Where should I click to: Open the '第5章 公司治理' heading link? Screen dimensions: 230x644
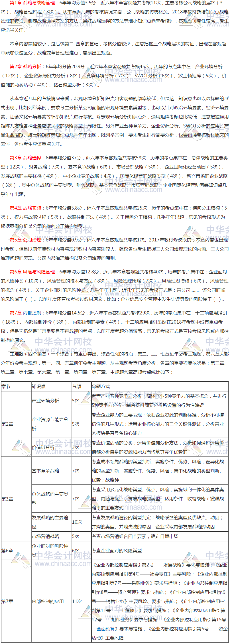[25, 240]
